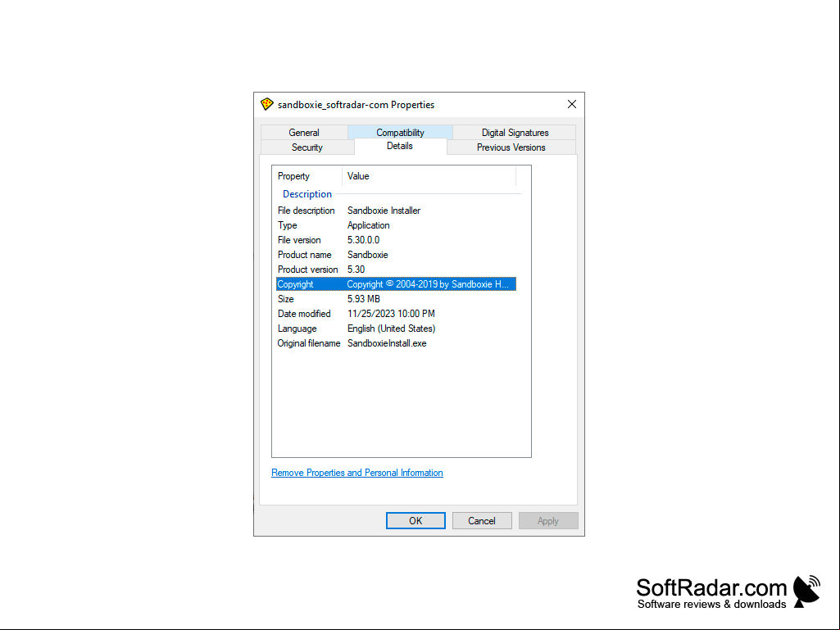Click the Application type value
The image size is (840, 630).
pyautogui.click(x=369, y=225)
